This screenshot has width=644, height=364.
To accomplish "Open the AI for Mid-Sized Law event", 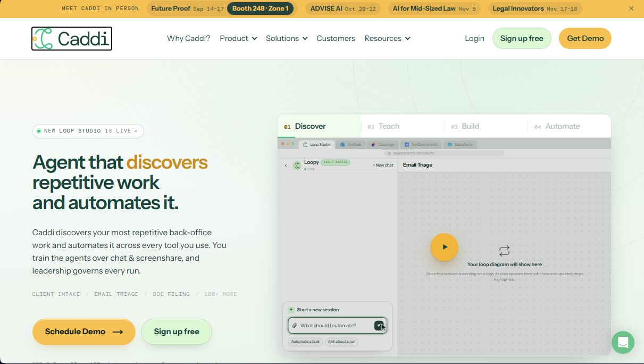I will (434, 9).
